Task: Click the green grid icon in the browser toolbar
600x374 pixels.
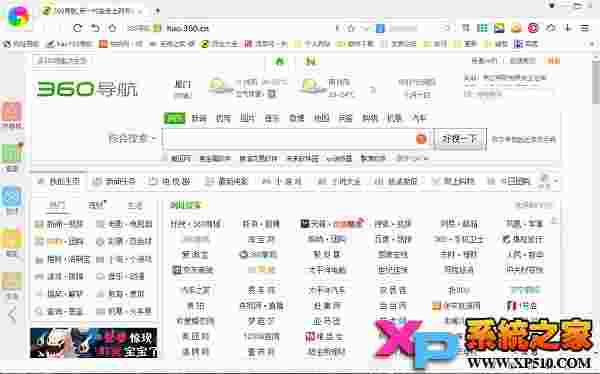Action: pyautogui.click(x=483, y=28)
